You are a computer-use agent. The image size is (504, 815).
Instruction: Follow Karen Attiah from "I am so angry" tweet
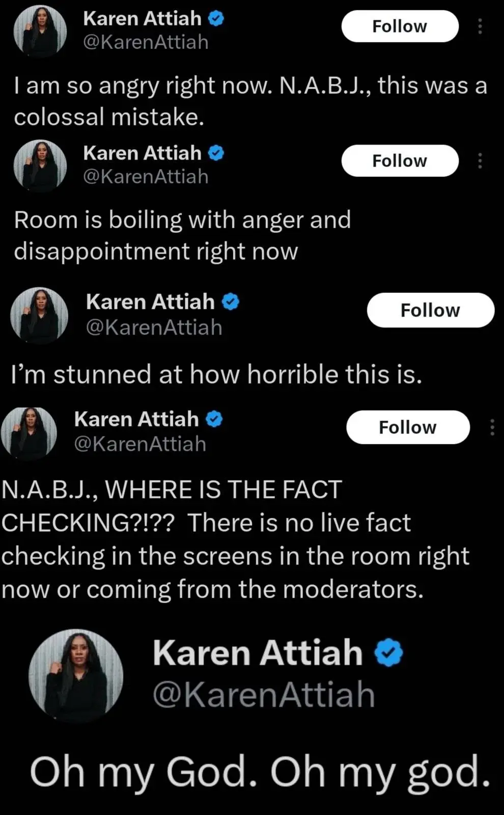400,26
